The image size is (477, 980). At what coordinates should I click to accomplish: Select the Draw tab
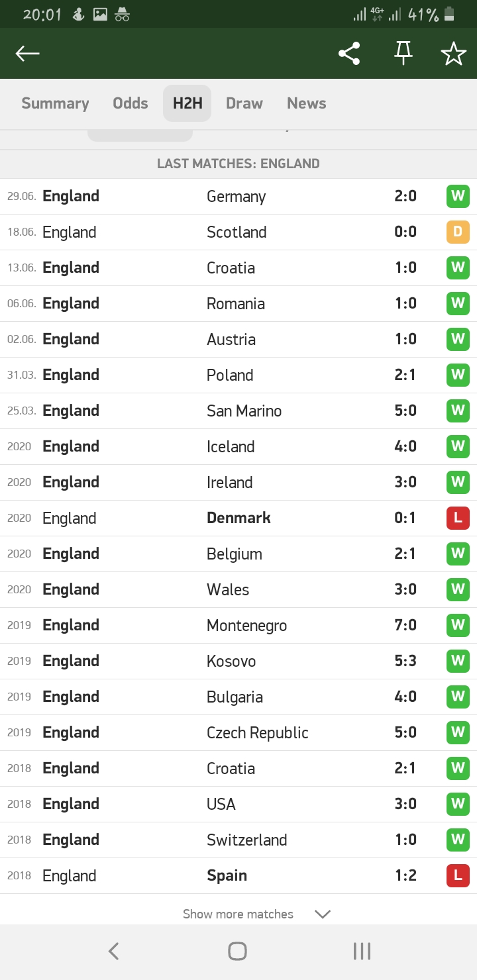point(244,103)
